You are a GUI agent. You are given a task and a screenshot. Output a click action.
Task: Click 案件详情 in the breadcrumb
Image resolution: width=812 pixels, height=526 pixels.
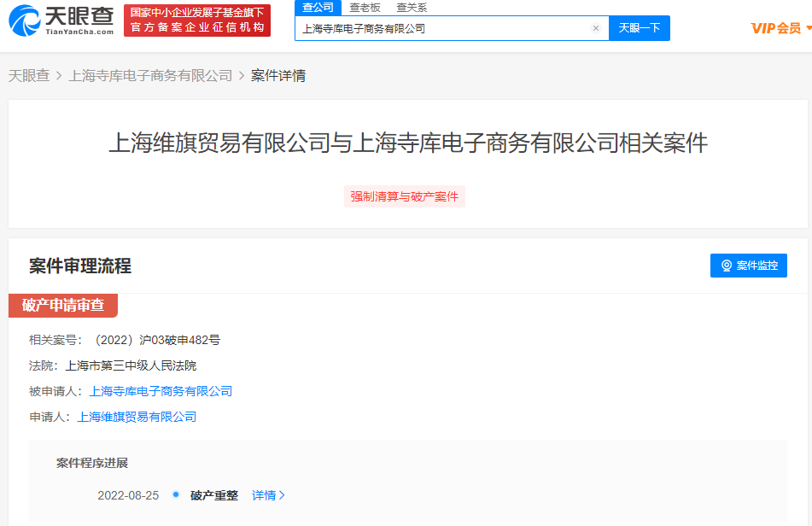(x=278, y=76)
